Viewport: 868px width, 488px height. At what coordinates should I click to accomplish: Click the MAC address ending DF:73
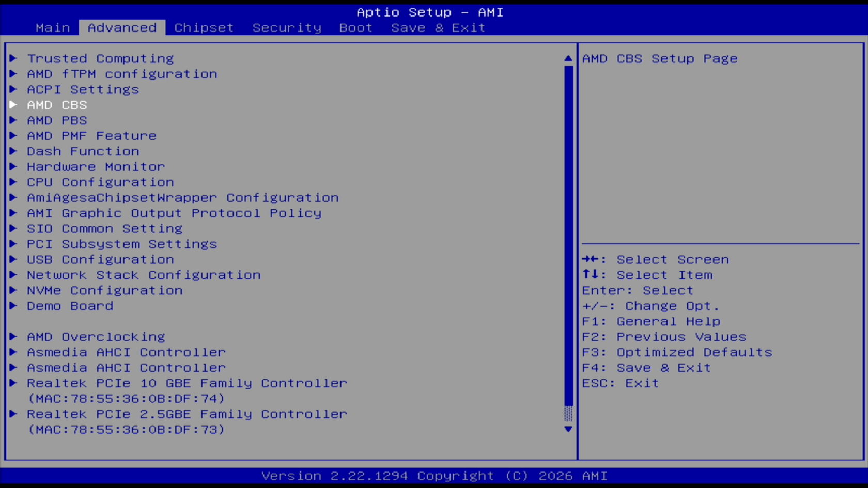point(127,430)
